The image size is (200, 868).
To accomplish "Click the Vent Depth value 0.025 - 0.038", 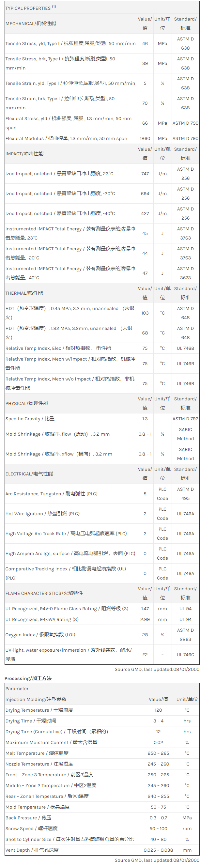I will click(158, 850).
